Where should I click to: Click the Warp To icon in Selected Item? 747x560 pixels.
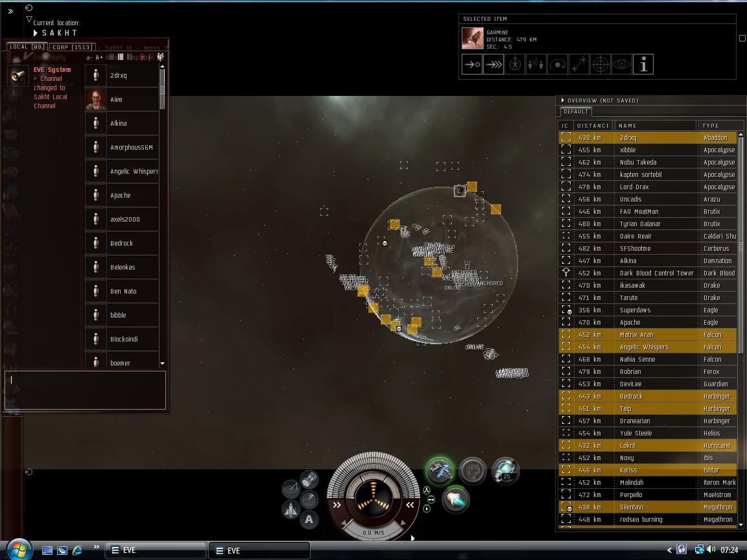click(493, 64)
